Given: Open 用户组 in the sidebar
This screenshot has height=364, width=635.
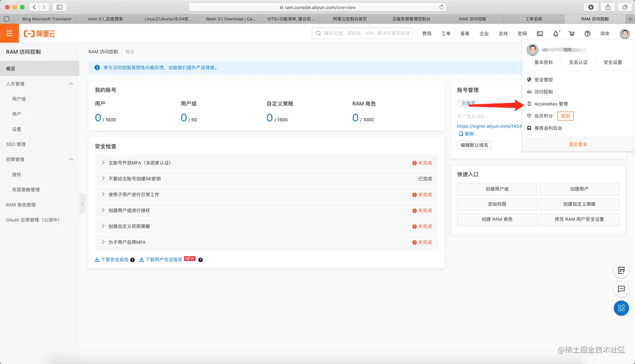Looking at the screenshot, I should click(19, 99).
